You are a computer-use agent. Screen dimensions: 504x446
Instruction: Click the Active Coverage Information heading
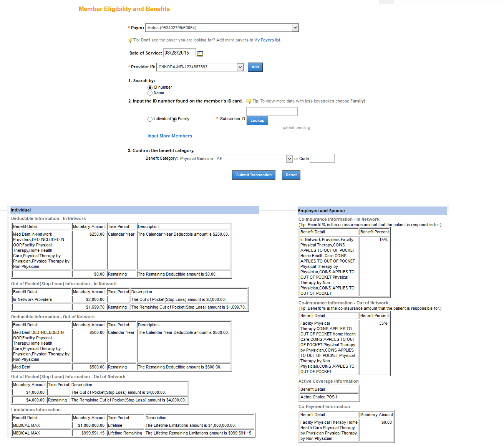(328, 381)
